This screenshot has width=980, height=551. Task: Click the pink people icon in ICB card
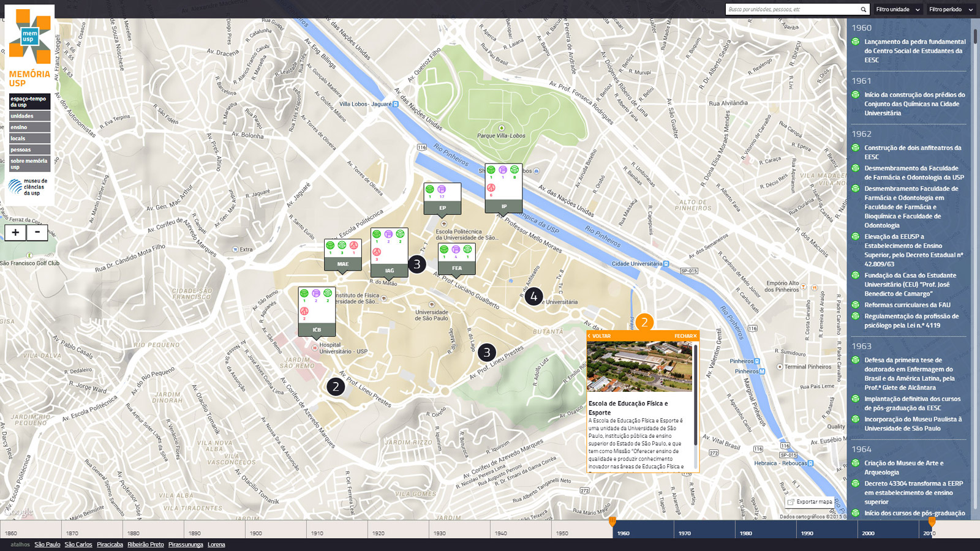pos(304,311)
